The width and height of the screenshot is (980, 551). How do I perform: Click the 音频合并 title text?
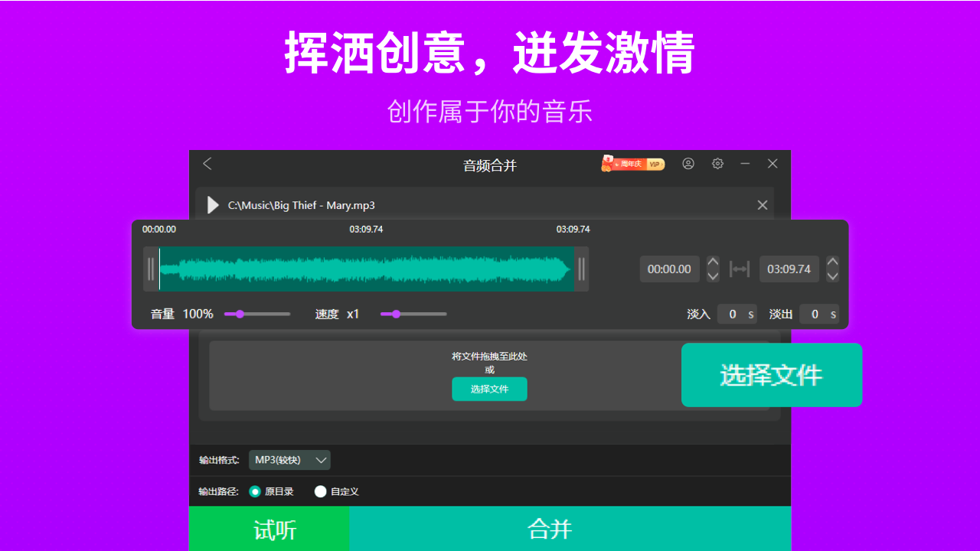[x=489, y=165]
